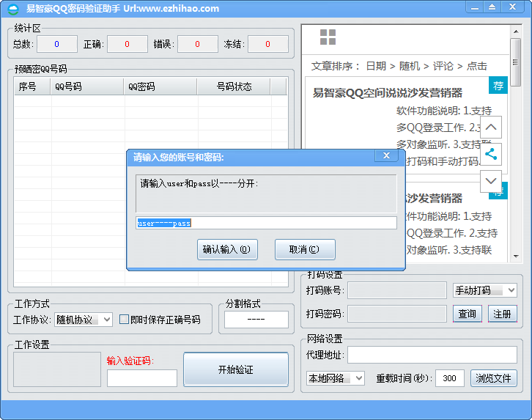Screen dimensions: 532x420
Task: Click the blue share icon
Action: (491, 154)
